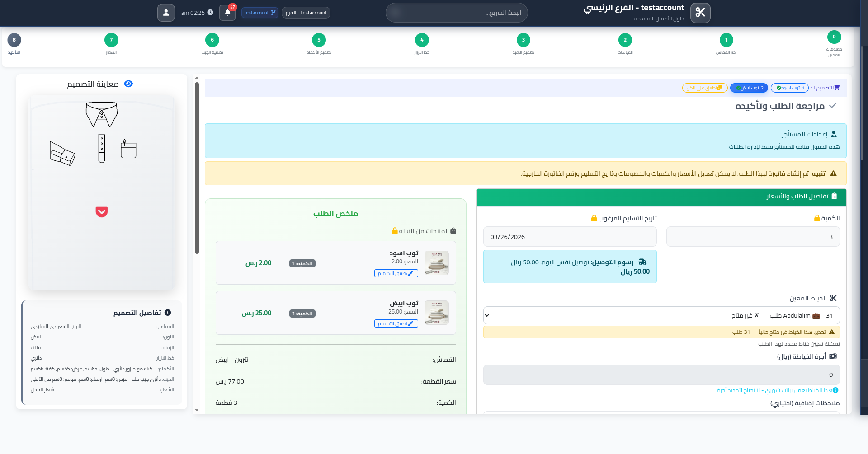Screen dimensions: 868x454
Task: Click the scissors icon beside الخياط المعين
Action: point(834,298)
